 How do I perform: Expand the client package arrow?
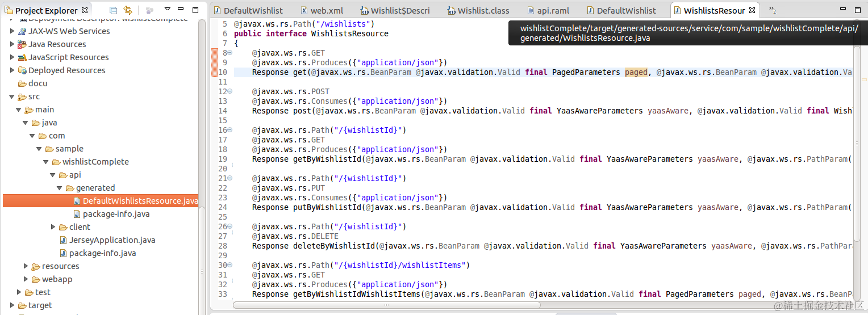pyautogui.click(x=53, y=227)
